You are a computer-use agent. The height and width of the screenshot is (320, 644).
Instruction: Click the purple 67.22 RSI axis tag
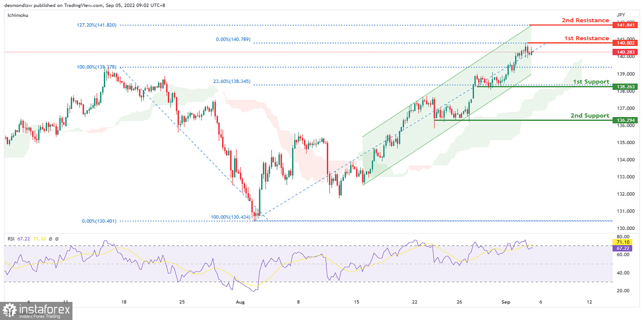coord(622,248)
